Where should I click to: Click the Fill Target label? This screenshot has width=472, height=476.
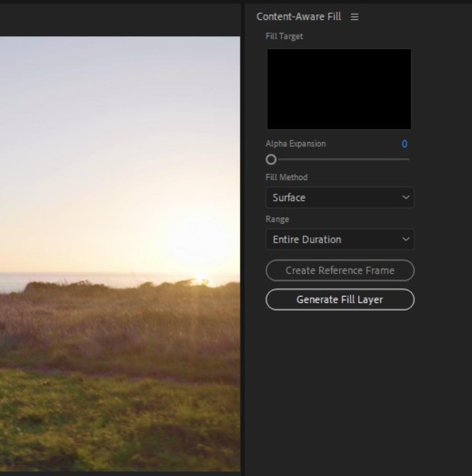(x=284, y=36)
